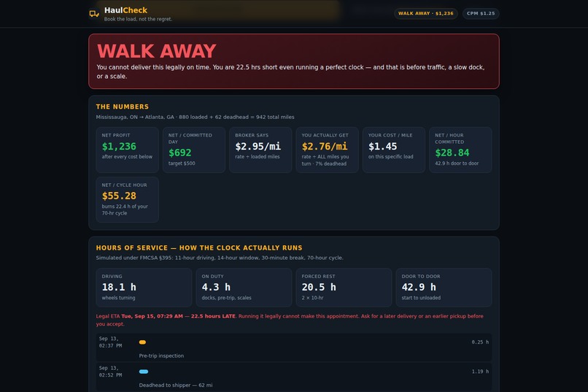
Task: Click the Hours of Service section heading
Action: click(199, 248)
